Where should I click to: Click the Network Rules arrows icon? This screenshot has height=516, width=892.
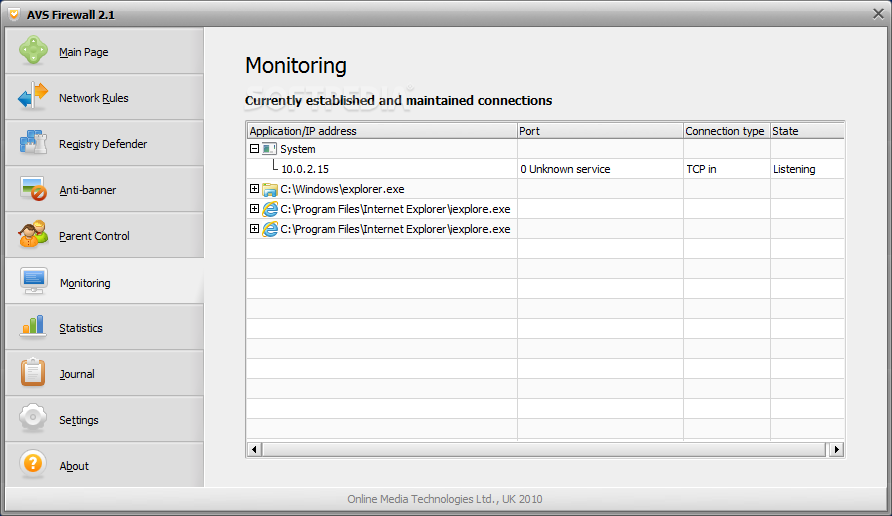[33, 96]
